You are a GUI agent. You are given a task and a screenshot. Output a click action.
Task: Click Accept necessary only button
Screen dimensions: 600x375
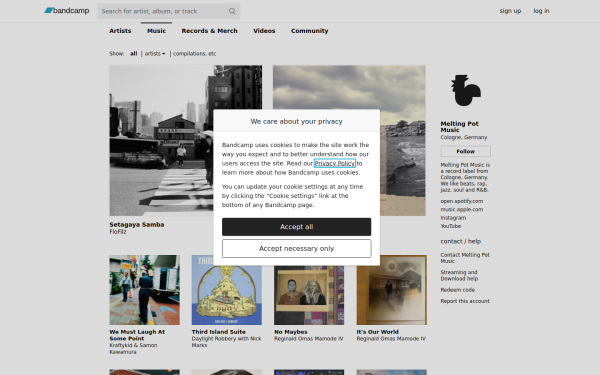point(297,248)
